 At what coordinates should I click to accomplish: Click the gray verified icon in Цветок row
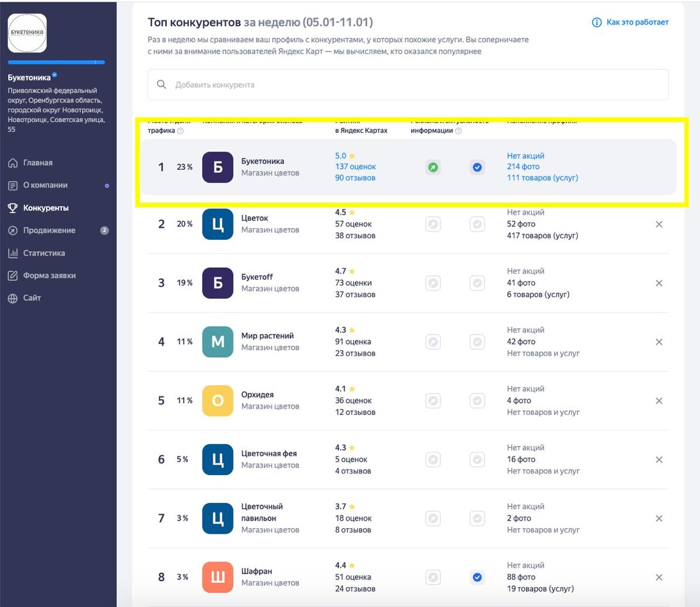pos(477,224)
